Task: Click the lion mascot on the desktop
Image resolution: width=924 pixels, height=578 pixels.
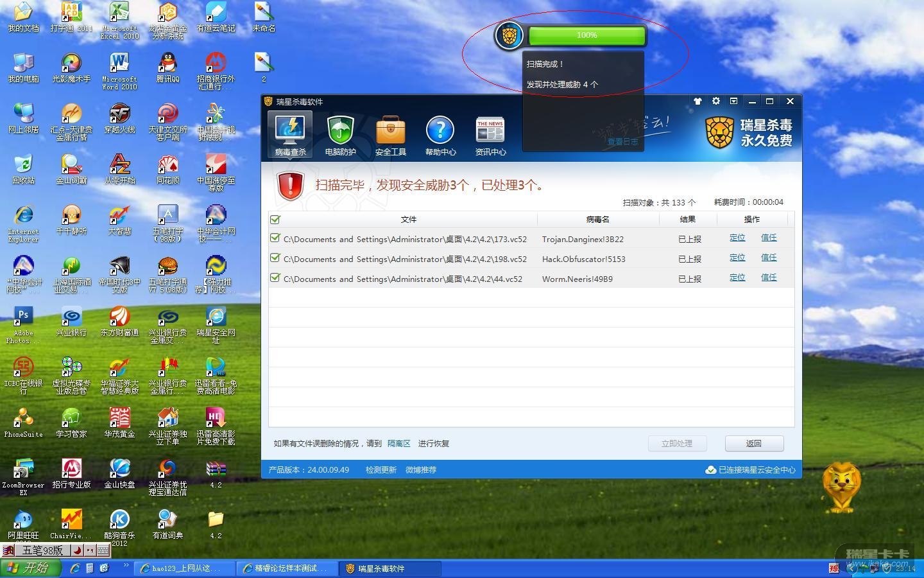Action: (x=841, y=488)
